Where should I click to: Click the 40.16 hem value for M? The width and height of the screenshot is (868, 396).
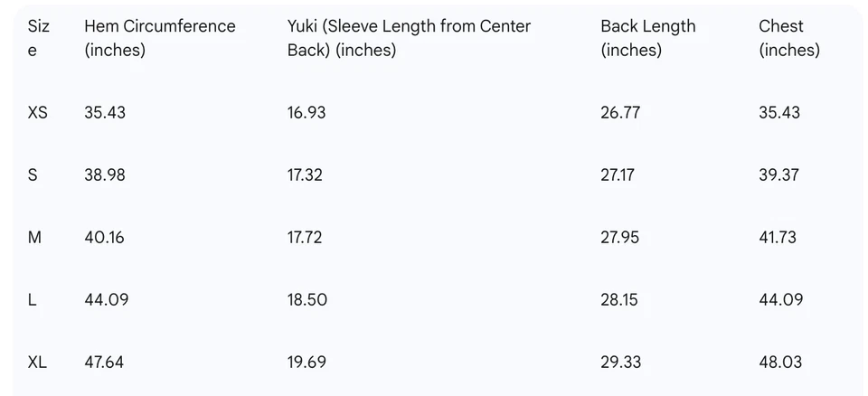point(104,238)
